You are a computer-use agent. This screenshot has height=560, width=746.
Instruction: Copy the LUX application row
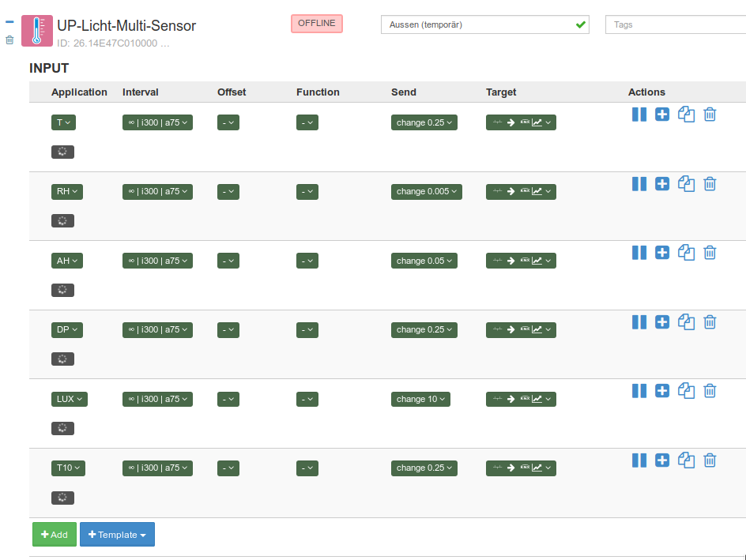click(686, 391)
